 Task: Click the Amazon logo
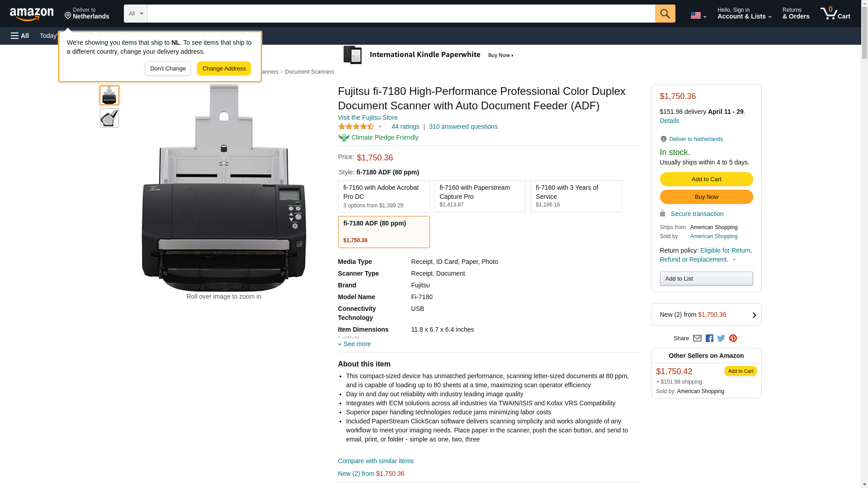(x=32, y=14)
